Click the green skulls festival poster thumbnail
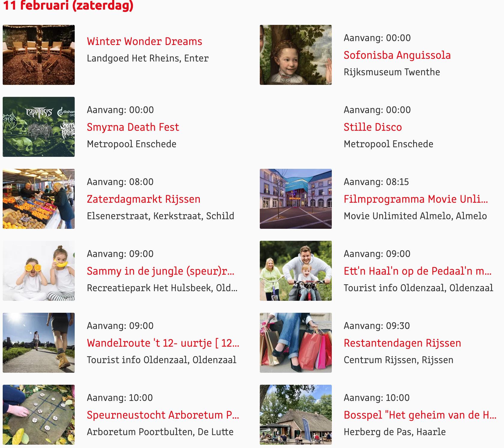Viewport: 504px width, 448px height. 39,127
